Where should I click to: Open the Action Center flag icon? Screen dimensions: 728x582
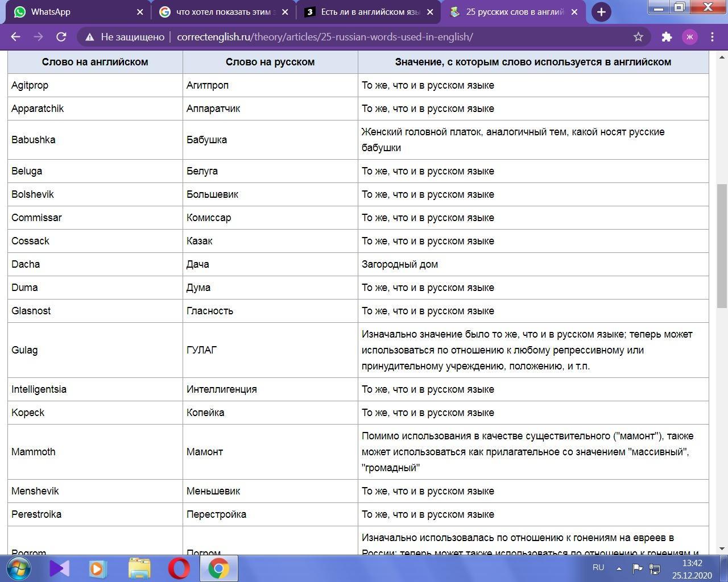click(x=638, y=568)
